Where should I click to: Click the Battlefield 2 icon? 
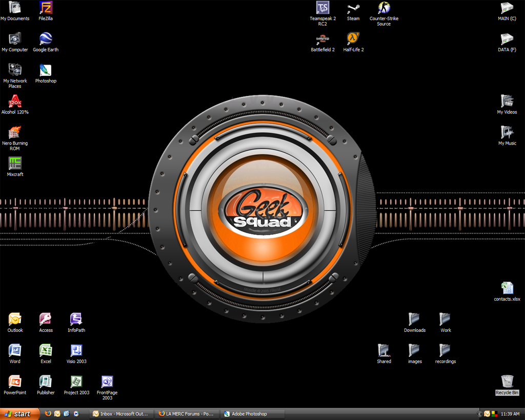pyautogui.click(x=322, y=42)
